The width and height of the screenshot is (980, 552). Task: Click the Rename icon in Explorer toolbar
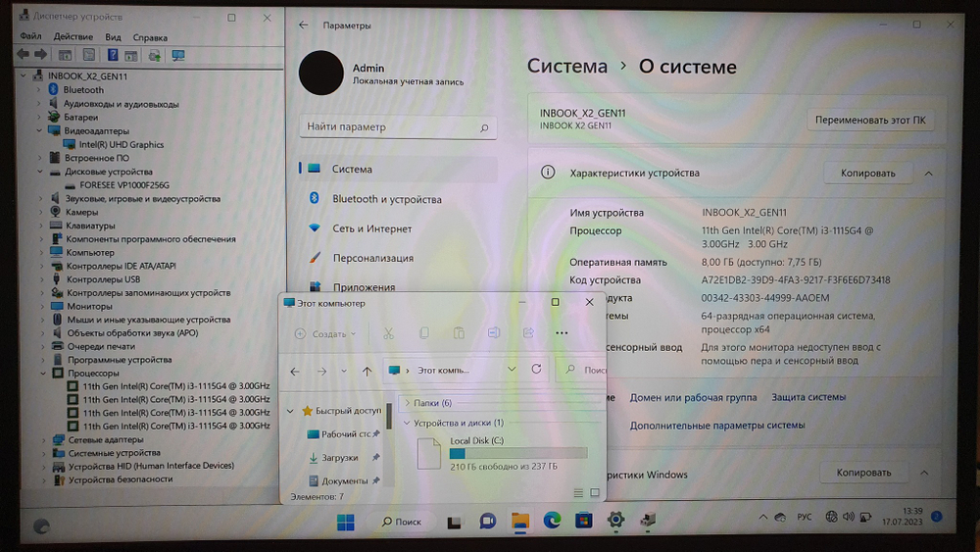pyautogui.click(x=494, y=333)
